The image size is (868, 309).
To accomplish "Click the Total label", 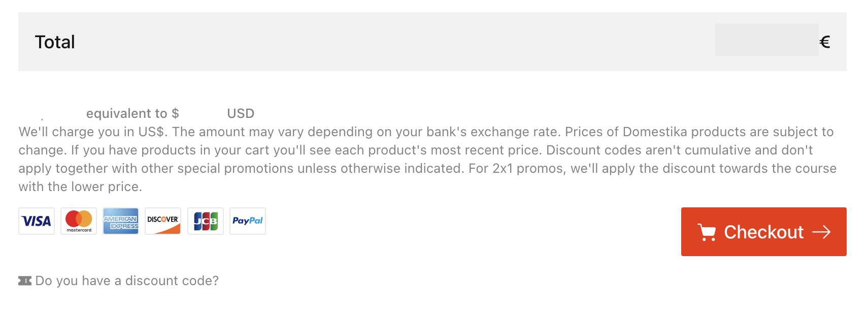I will [55, 42].
